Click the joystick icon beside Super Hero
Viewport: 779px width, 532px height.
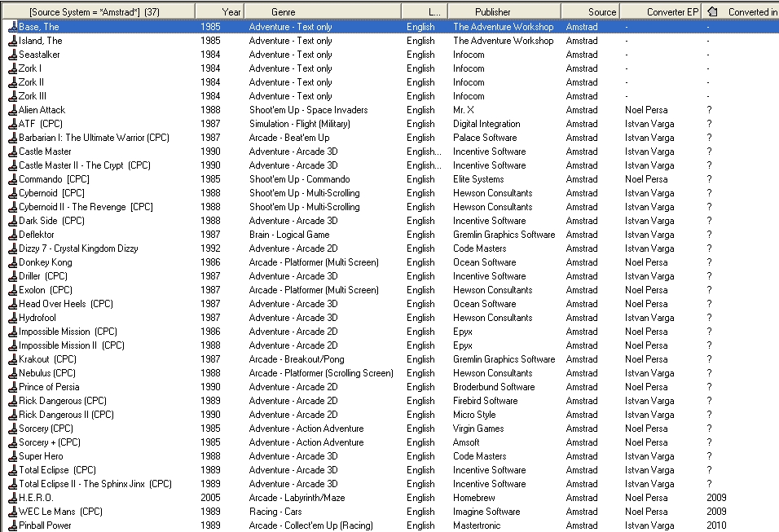point(13,456)
